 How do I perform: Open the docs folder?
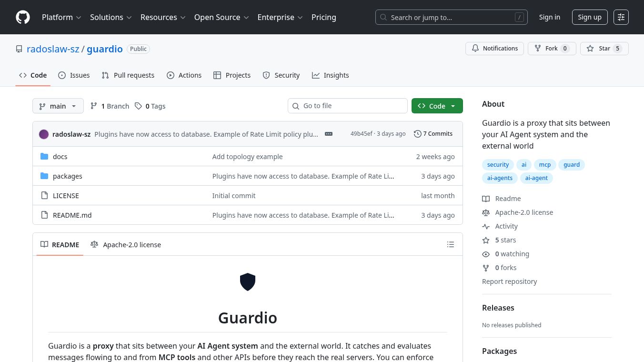(x=60, y=157)
